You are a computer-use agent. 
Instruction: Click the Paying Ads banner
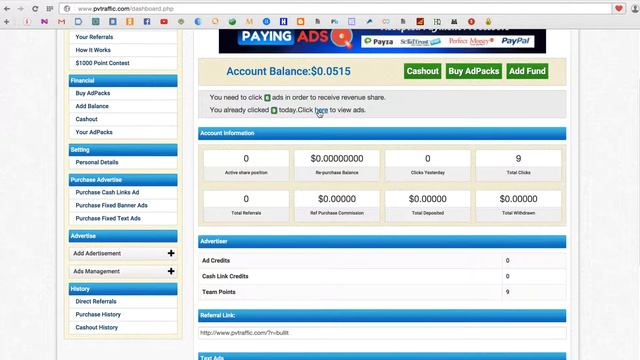click(382, 41)
